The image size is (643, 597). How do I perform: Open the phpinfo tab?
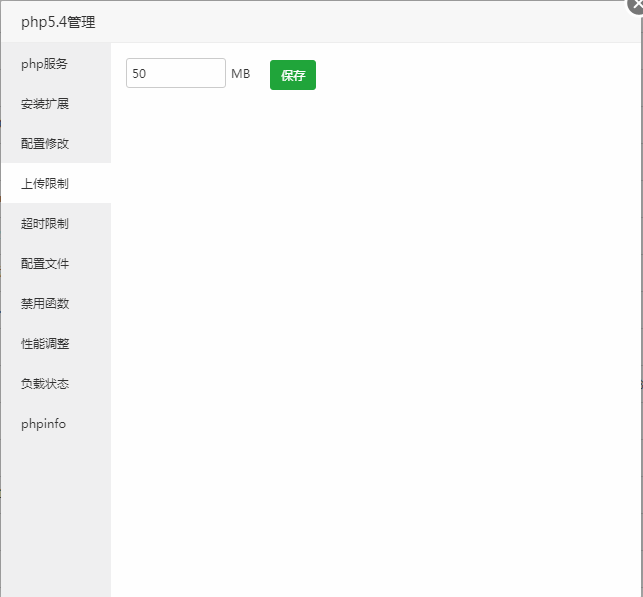(56, 424)
